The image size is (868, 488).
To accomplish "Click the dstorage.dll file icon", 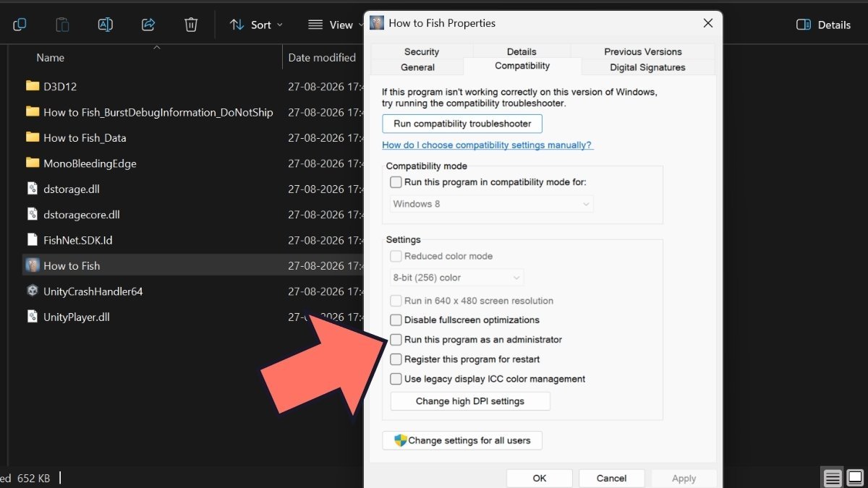I will tap(32, 189).
